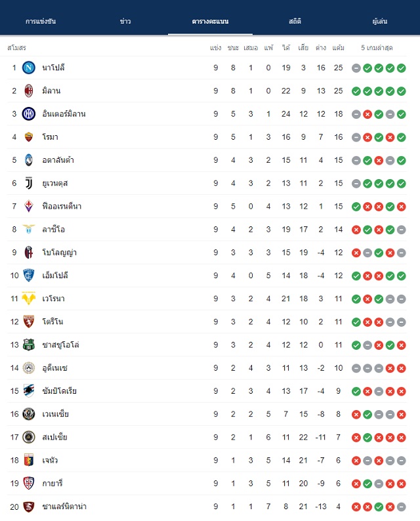Open the นาโปลี team name link
420x521 pixels.
[53, 68]
